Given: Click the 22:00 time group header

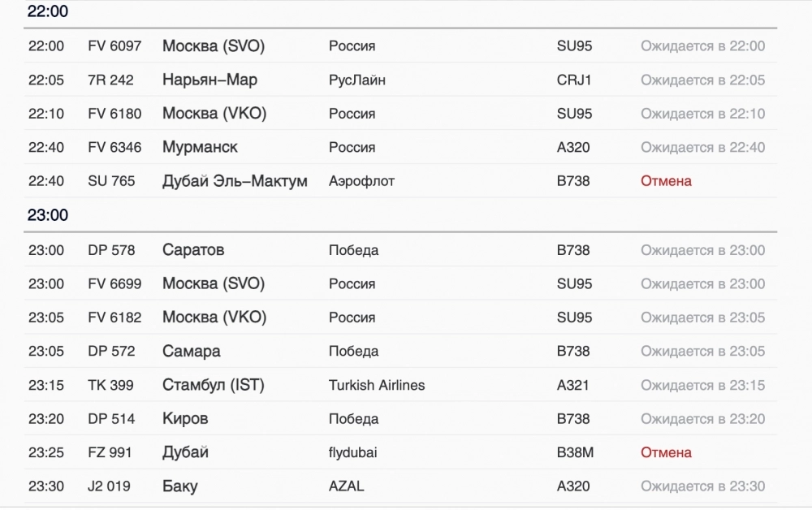Looking at the screenshot, I should pyautogui.click(x=48, y=12).
